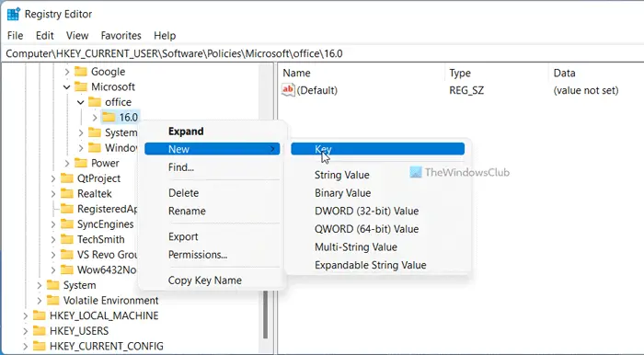
Task: Collapse the Microsoft key
Action: click(67, 87)
